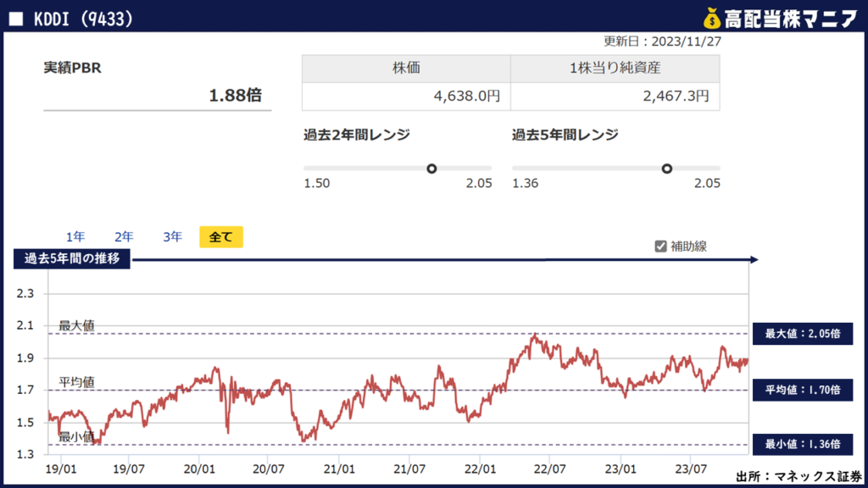The width and height of the screenshot is (868, 488).
Task: Click the 更新日:2023/11/27 text
Action: (x=662, y=42)
